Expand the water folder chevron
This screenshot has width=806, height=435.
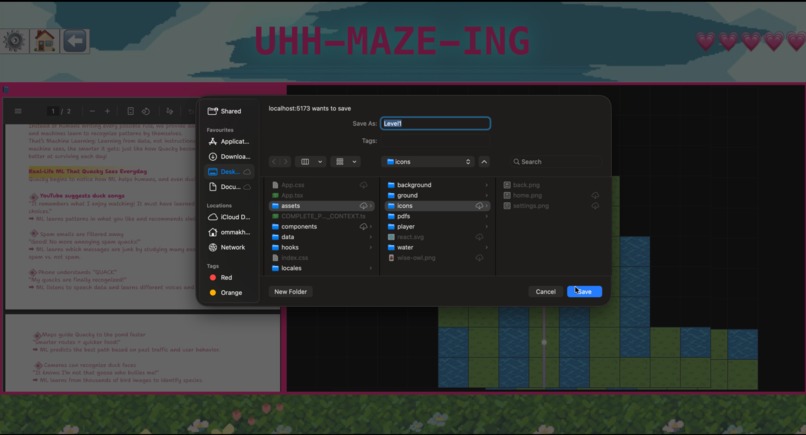[x=486, y=247]
